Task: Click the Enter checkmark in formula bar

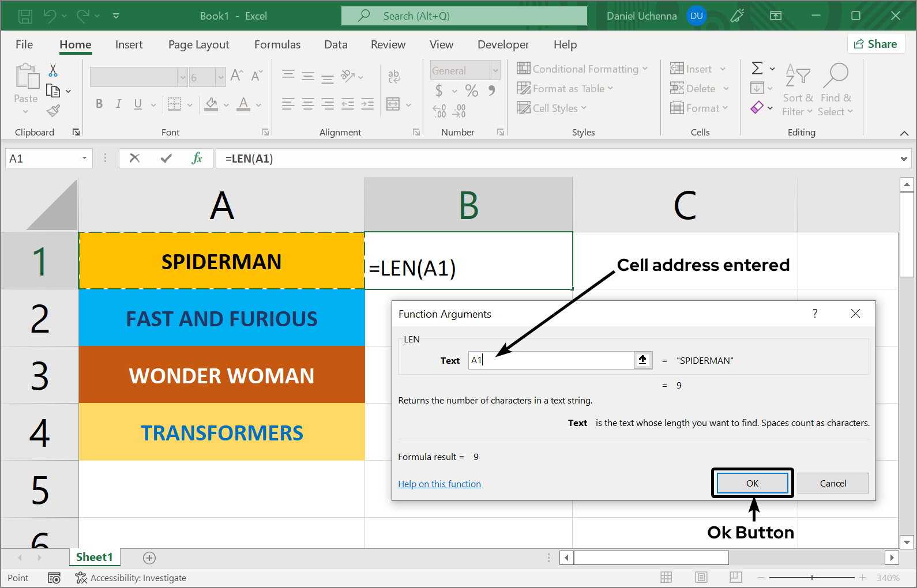Action: point(166,159)
